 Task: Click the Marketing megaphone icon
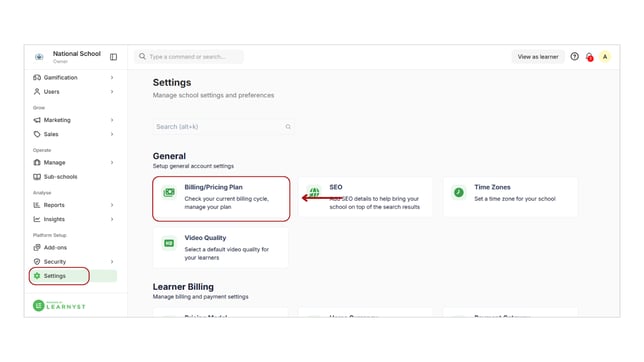37,120
